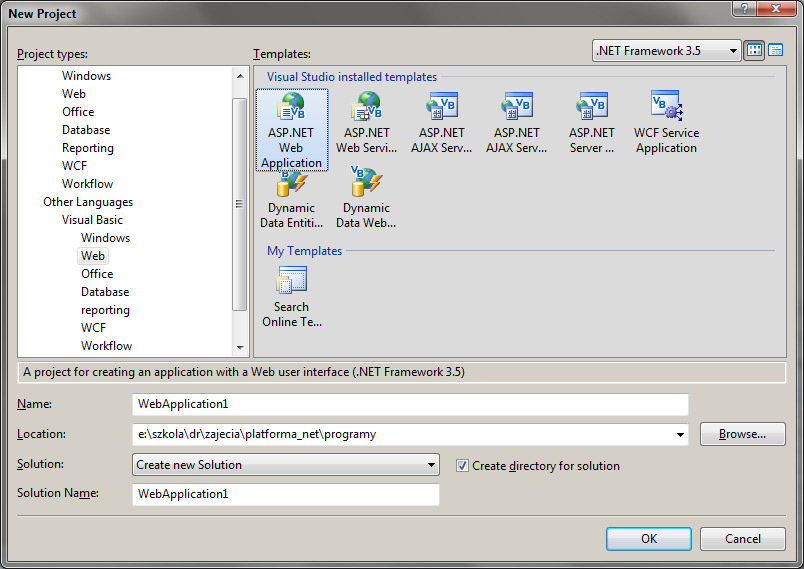Click the help question mark button

tap(745, 9)
